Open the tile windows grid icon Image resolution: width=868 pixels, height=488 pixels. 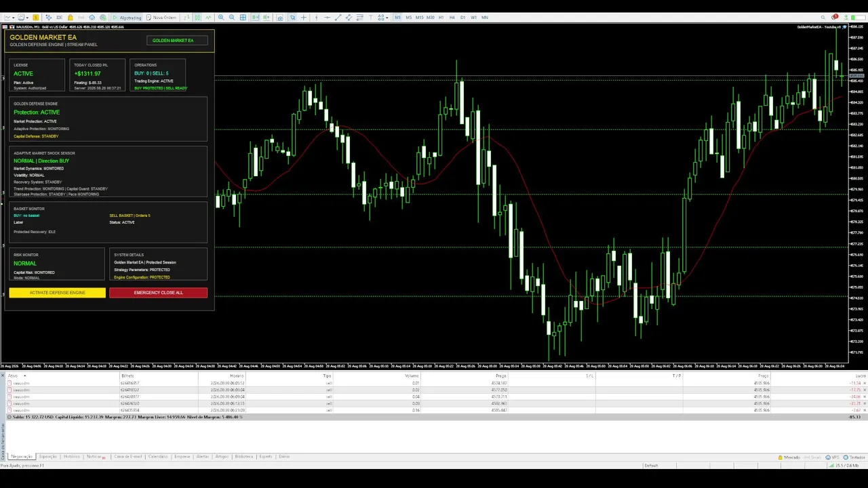click(243, 18)
